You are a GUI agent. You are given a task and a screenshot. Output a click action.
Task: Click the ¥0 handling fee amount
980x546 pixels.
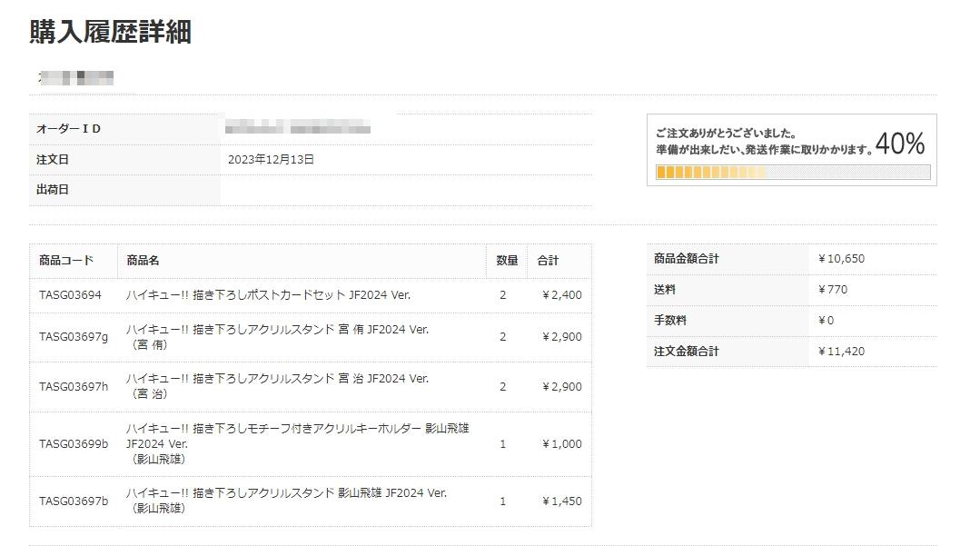point(826,320)
